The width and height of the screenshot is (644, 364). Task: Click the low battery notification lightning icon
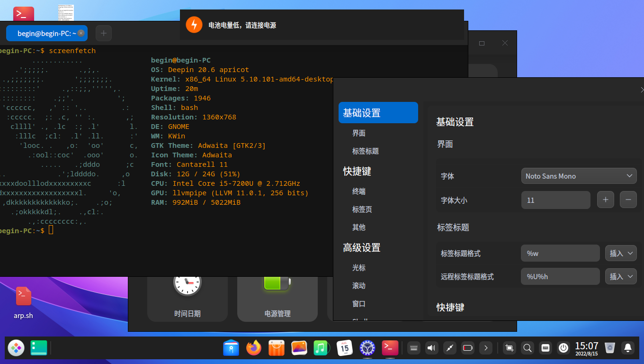[194, 25]
